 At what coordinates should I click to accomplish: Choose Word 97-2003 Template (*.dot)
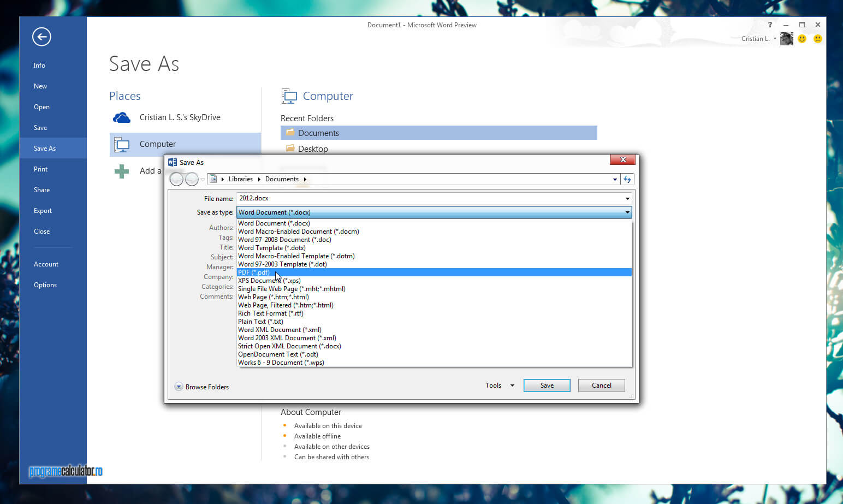pyautogui.click(x=434, y=264)
